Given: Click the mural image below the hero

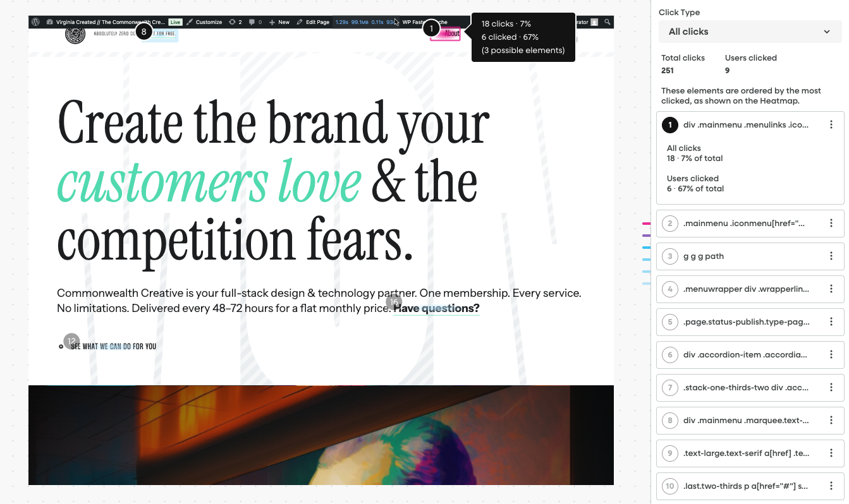Looking at the screenshot, I should coord(321,435).
